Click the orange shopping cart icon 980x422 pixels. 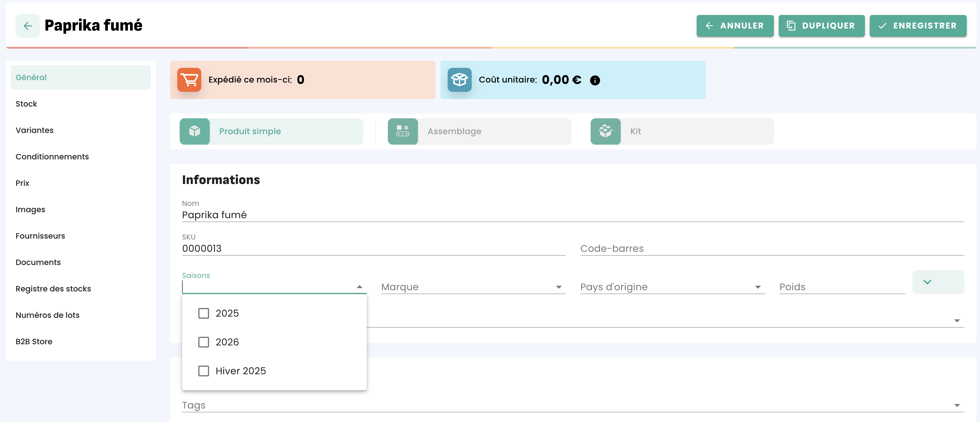189,80
